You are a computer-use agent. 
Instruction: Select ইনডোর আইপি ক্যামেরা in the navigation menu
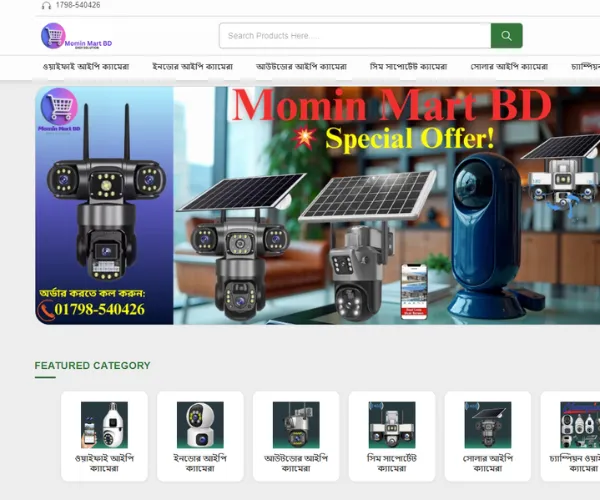[x=192, y=67]
